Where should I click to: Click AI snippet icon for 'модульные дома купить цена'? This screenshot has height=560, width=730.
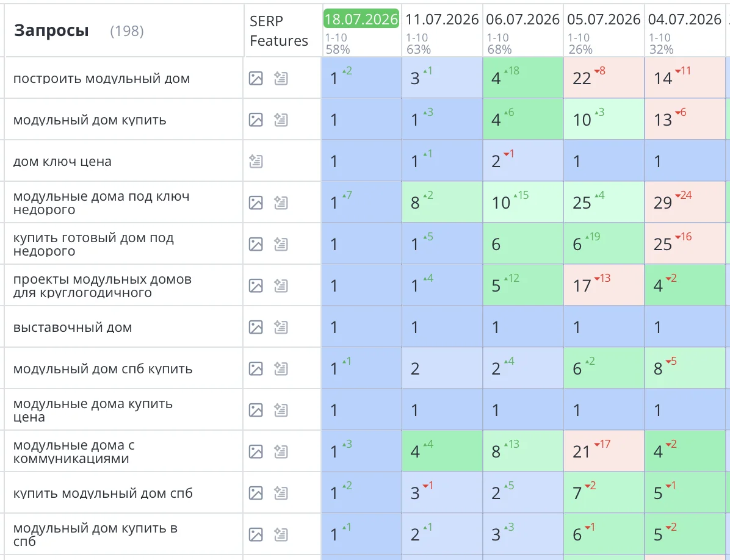point(281,410)
